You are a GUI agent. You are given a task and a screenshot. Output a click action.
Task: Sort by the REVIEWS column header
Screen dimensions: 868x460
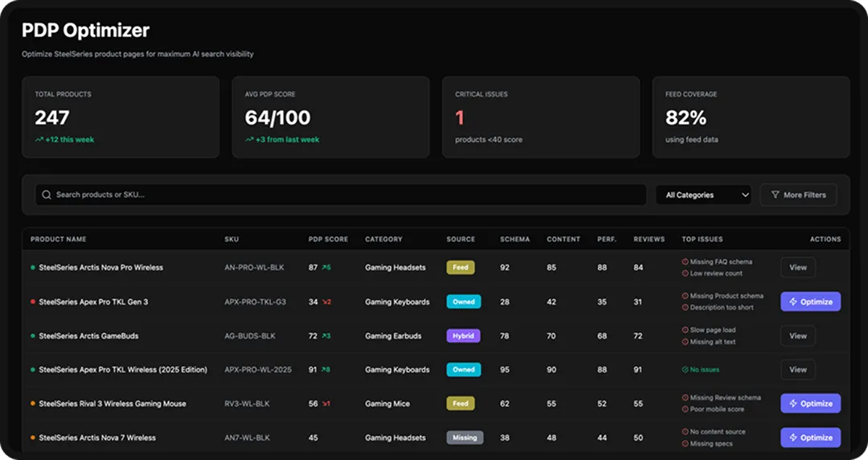[x=649, y=240]
